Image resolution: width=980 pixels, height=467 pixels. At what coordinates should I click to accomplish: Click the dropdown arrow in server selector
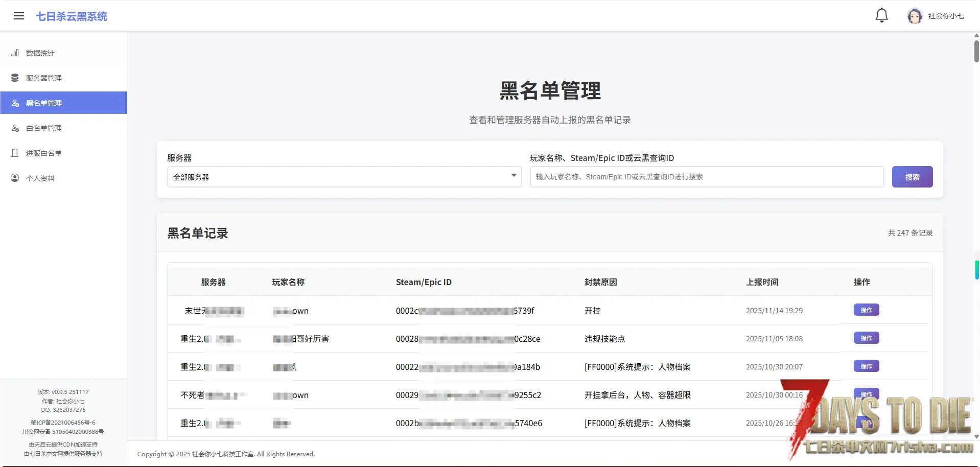[x=514, y=176]
